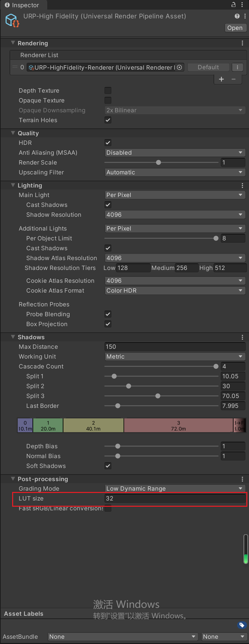Screen dimensions: 249x644
Task: Click the asset labels tag icon
Action: [x=242, y=625]
